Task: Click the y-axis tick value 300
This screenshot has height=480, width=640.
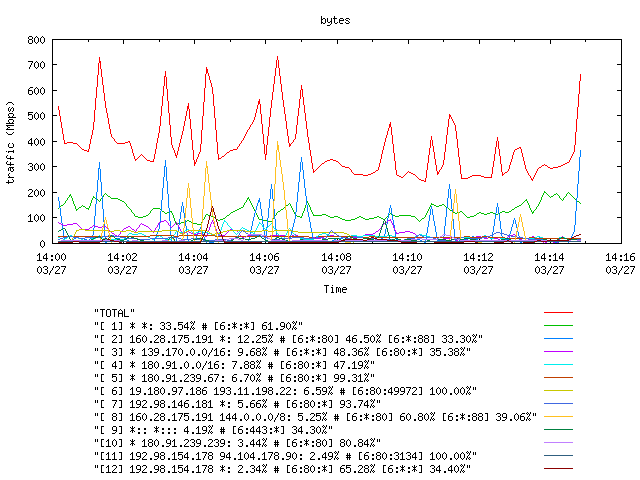Action: [x=36, y=167]
